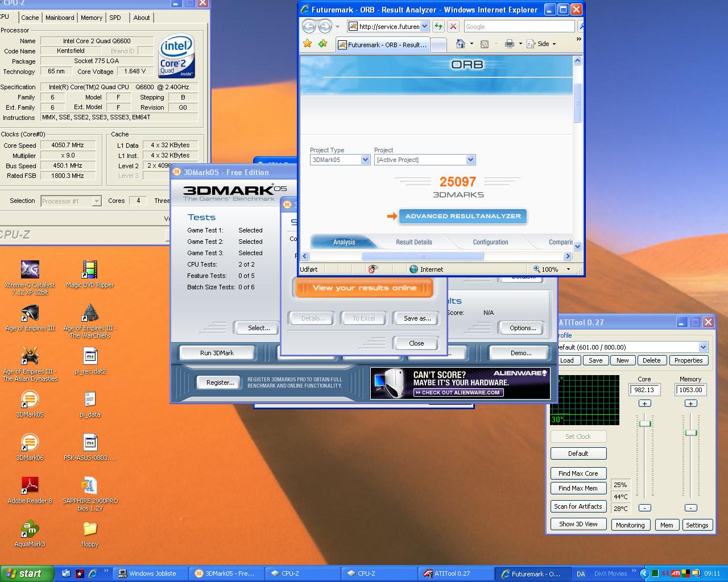Switch to CPU-Z Memory tab
Screen dimensions: 728x582
[92, 18]
